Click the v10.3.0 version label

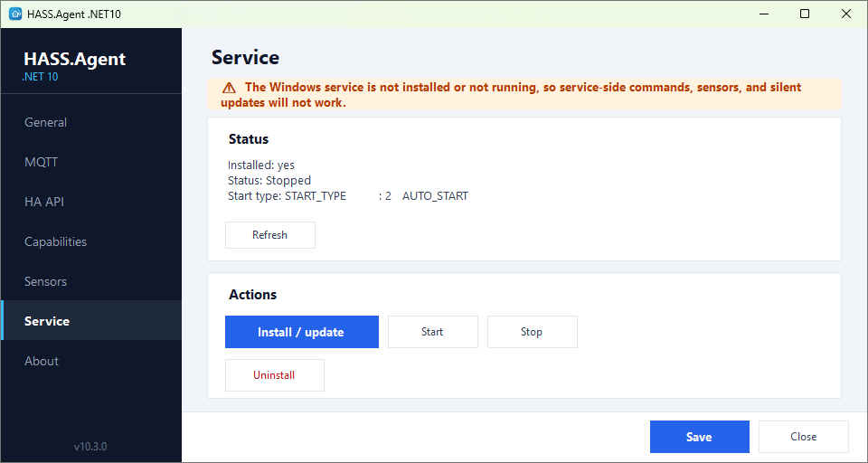[90, 447]
